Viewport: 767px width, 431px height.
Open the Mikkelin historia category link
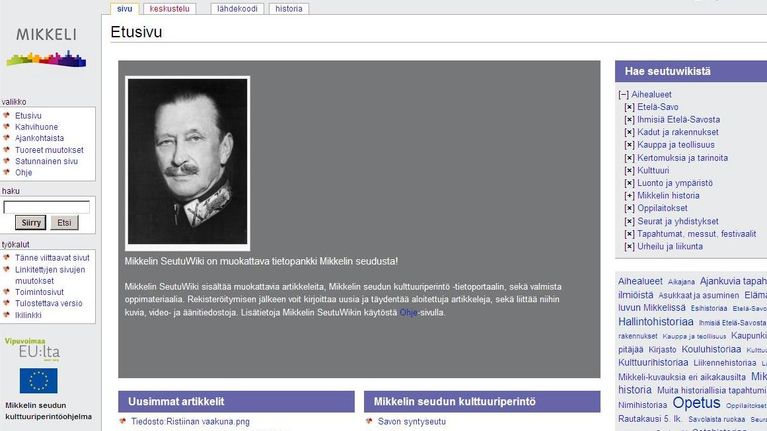[668, 196]
